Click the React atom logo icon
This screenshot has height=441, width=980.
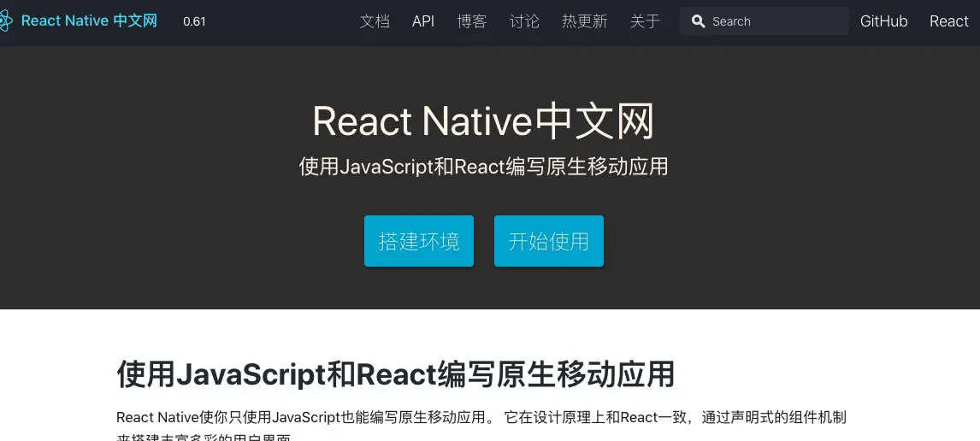click(5, 21)
